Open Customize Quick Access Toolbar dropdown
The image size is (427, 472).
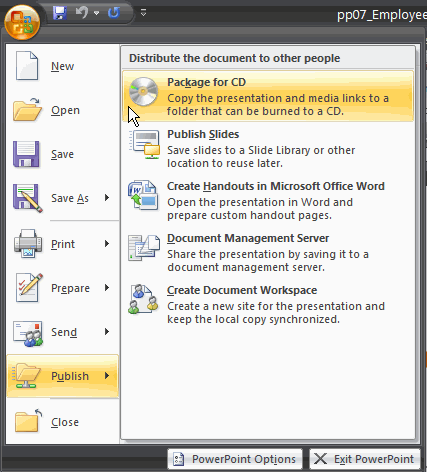(143, 13)
